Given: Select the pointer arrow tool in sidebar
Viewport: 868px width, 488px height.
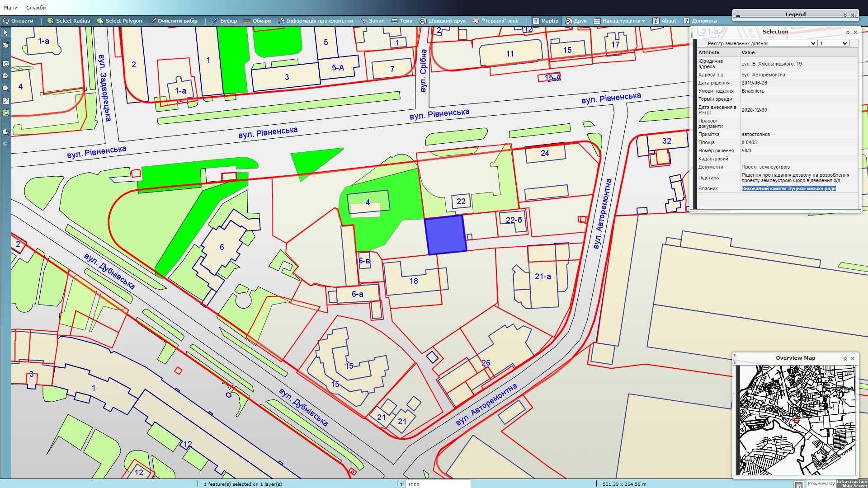Looking at the screenshot, I should (x=6, y=33).
